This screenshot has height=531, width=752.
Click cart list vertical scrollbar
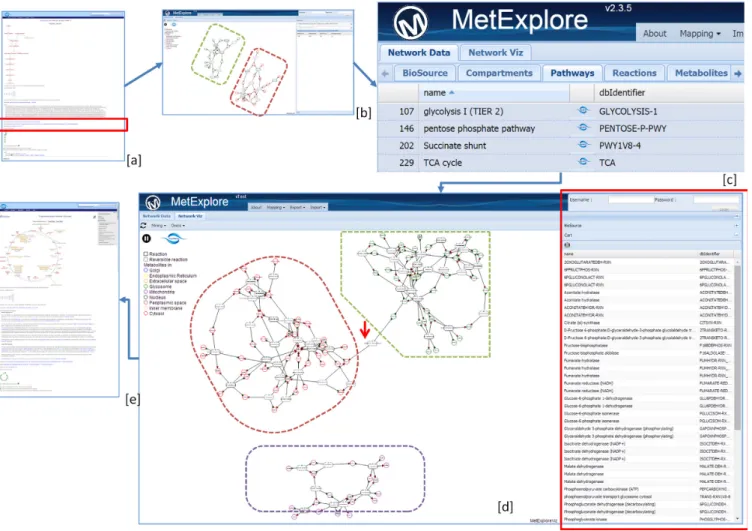click(738, 348)
